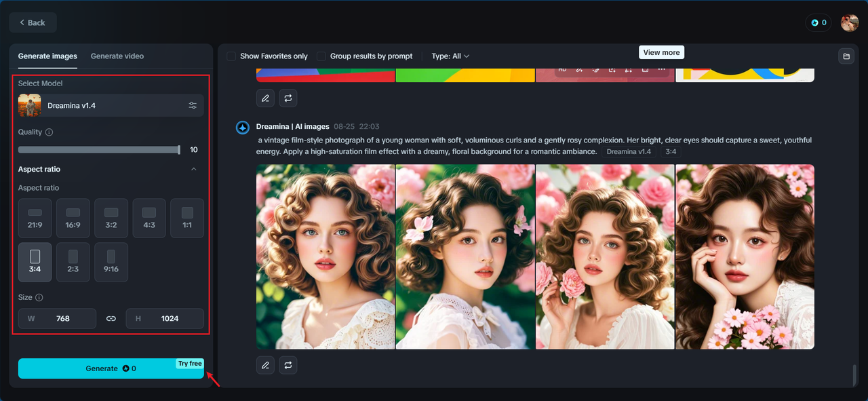The width and height of the screenshot is (868, 401).
Task: Open the credits counter showing 0
Action: tap(819, 22)
